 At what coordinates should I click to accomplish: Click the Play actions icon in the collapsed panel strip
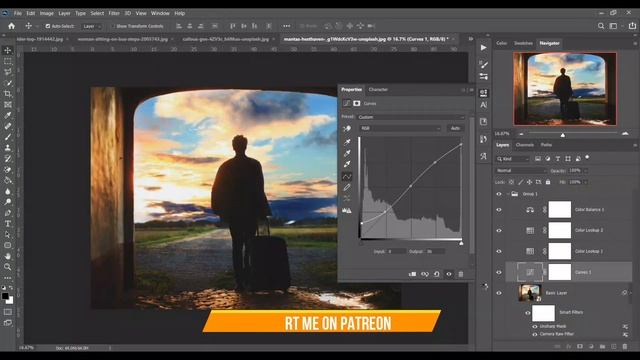tap(484, 48)
